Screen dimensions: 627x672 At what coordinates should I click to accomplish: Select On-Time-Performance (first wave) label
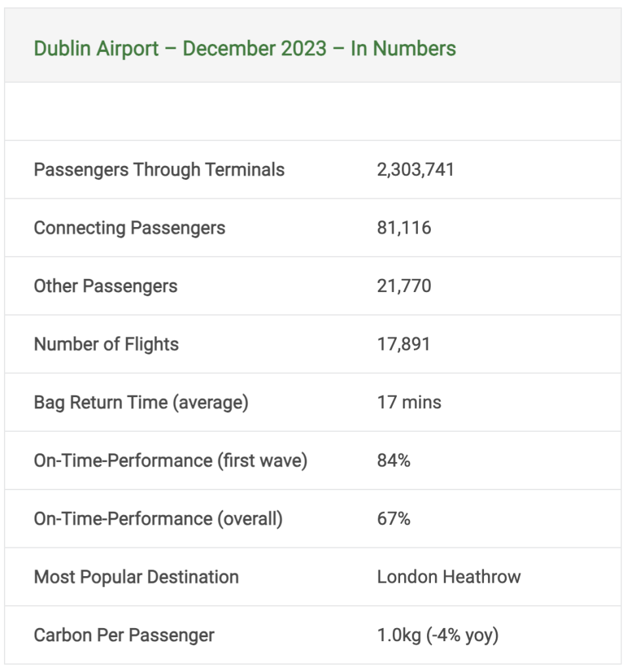point(171,461)
